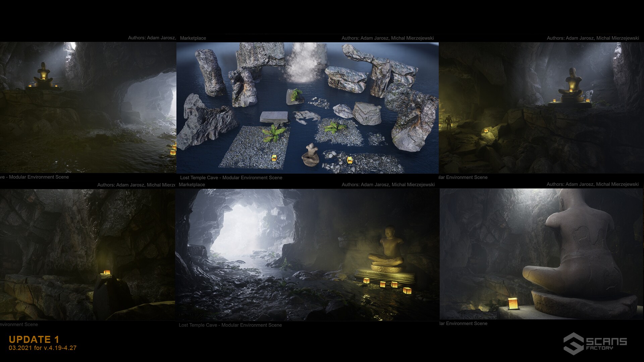The height and width of the screenshot is (362, 644).
Task: Click the Lost Temple Cave caption under cave entrance
Action: [230, 325]
